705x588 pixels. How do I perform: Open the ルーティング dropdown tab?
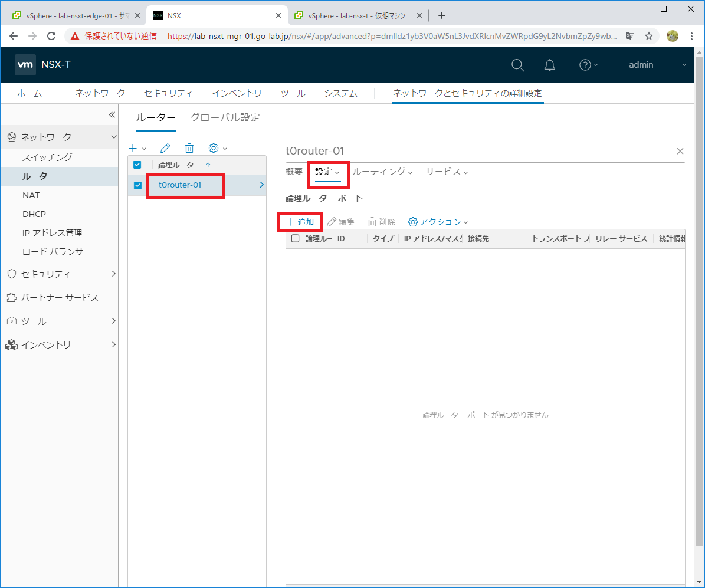(x=382, y=172)
